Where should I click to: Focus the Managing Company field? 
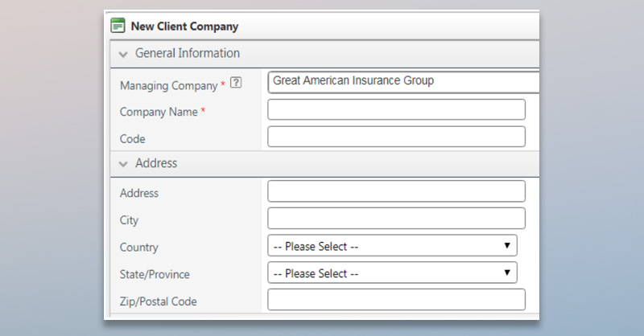[402, 82]
